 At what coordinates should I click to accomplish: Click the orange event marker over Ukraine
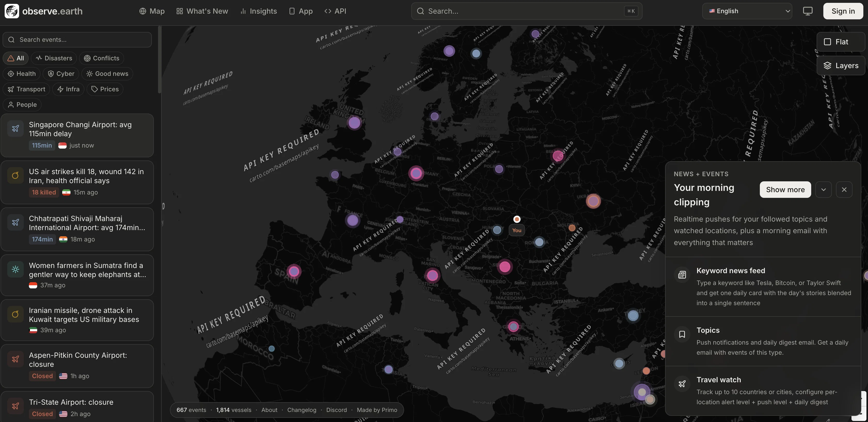[x=593, y=201]
